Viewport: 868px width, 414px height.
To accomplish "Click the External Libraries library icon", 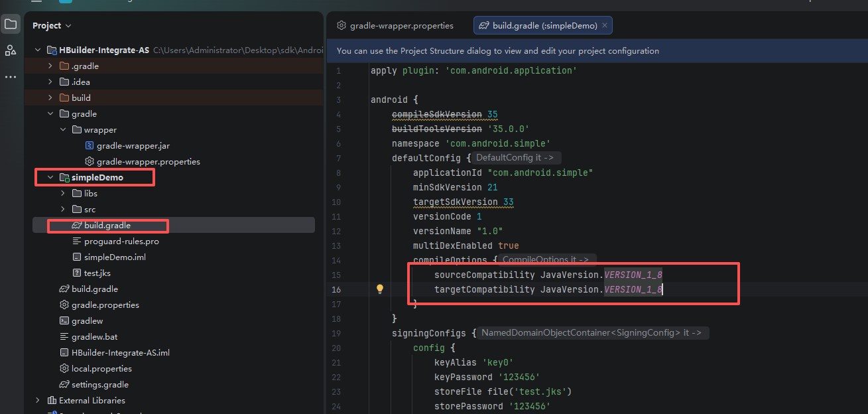I will pyautogui.click(x=52, y=400).
